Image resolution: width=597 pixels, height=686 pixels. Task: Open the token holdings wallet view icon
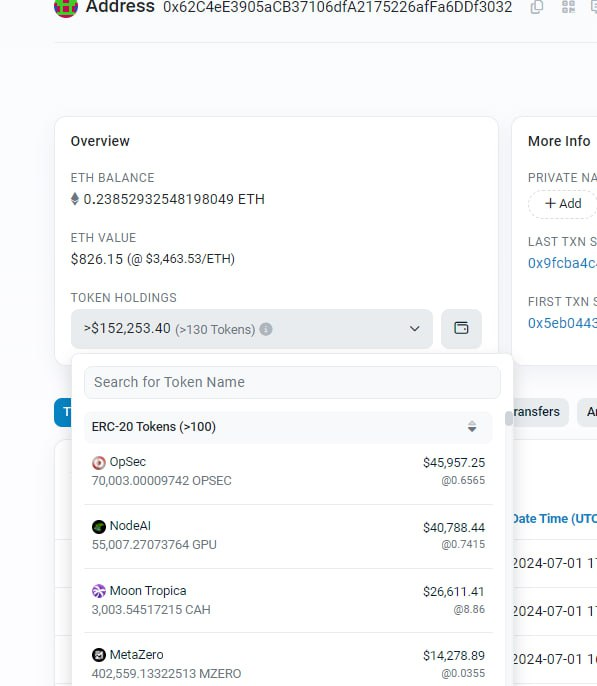(461, 329)
